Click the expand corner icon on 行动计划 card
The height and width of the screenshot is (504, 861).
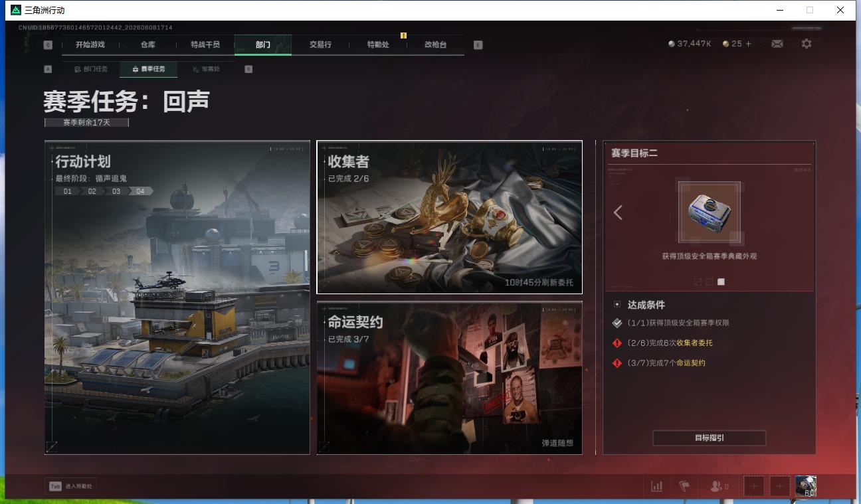point(51,448)
